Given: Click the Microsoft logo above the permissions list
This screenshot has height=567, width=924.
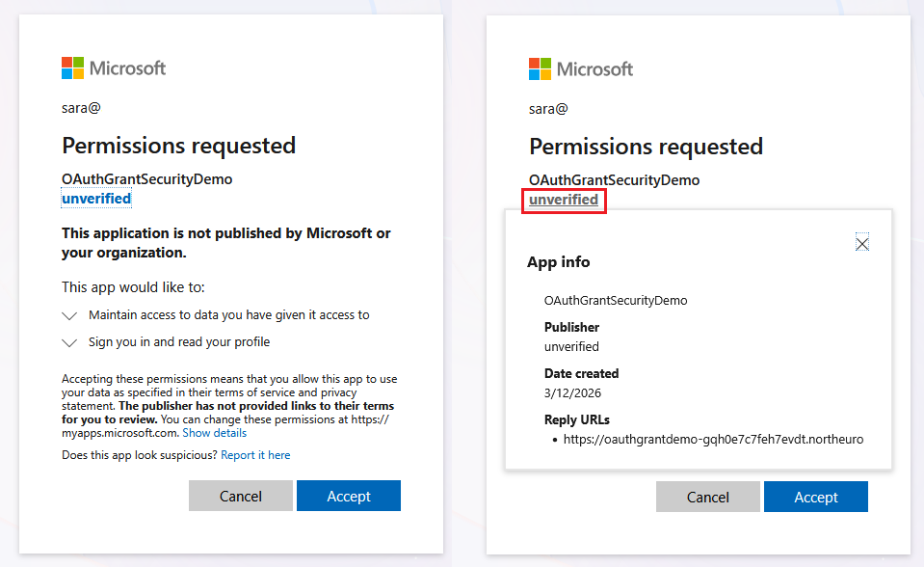Looking at the screenshot, I should click(x=114, y=67).
